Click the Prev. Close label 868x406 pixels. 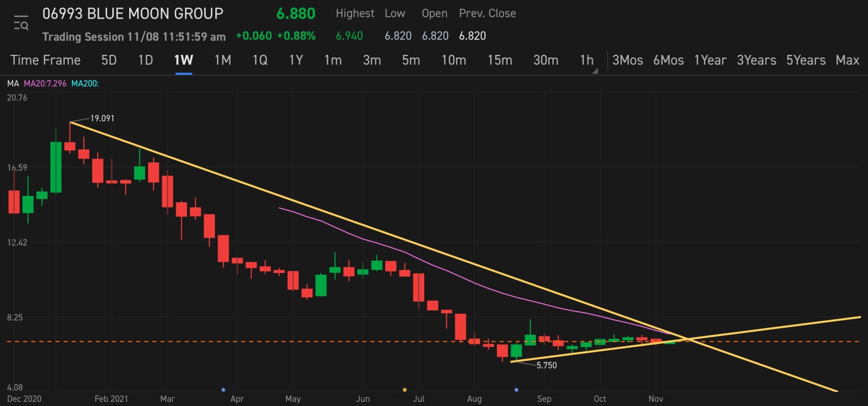487,14
